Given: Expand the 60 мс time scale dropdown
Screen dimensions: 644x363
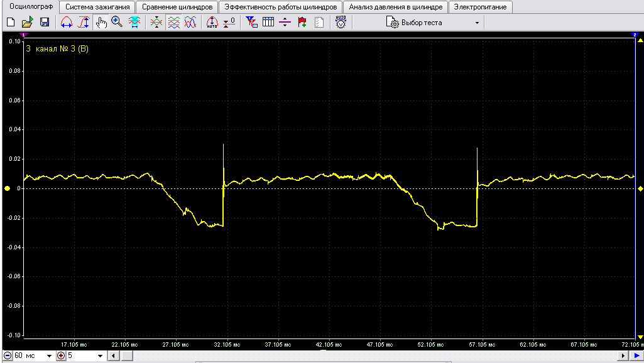Looking at the screenshot, I should click(x=49, y=356).
